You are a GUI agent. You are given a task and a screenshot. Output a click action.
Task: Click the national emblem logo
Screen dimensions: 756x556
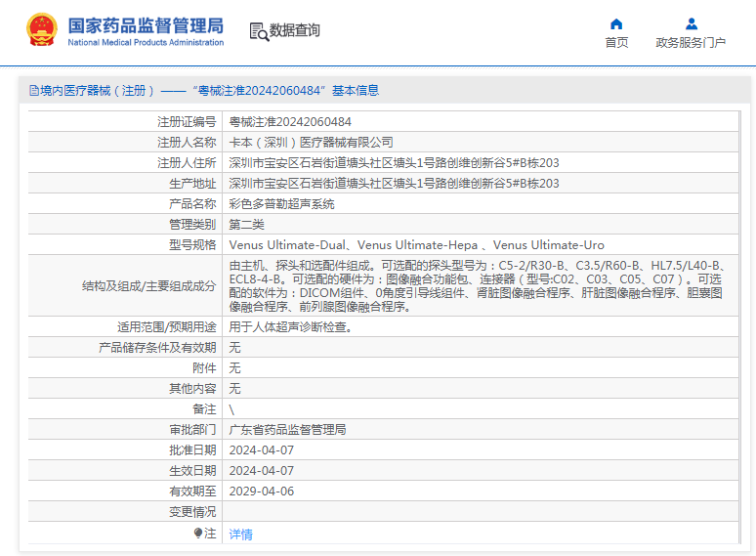click(x=42, y=30)
